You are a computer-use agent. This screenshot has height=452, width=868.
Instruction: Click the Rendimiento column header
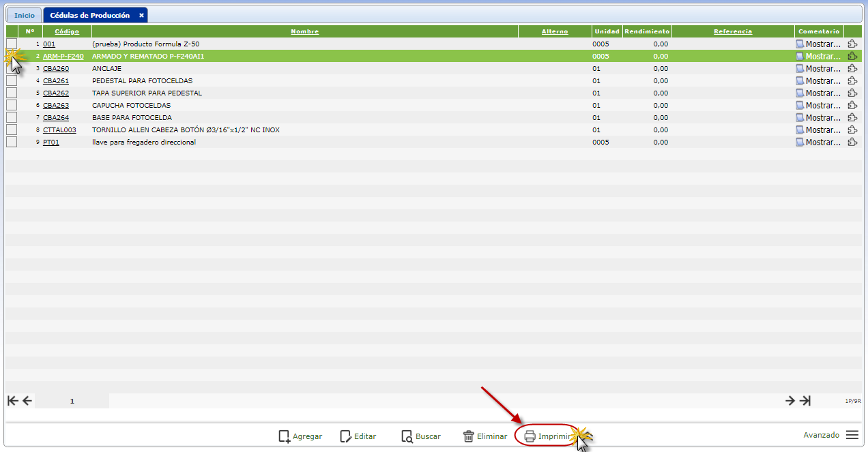click(x=647, y=31)
